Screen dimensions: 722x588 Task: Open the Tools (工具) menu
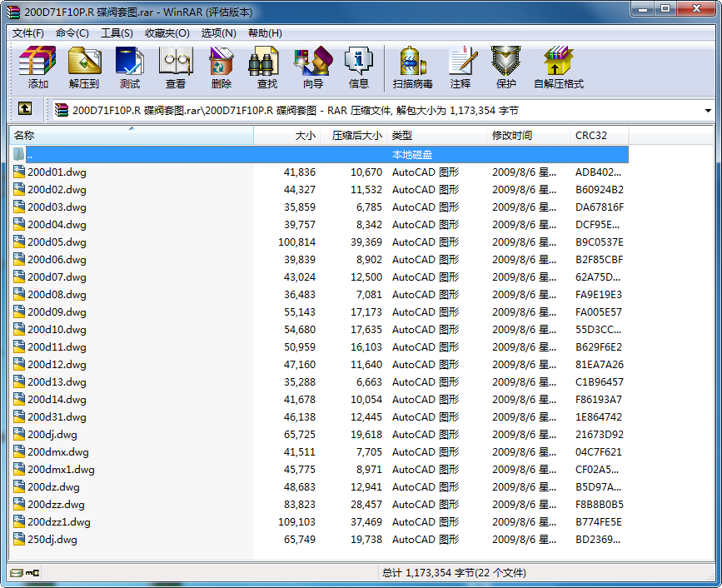[x=117, y=33]
